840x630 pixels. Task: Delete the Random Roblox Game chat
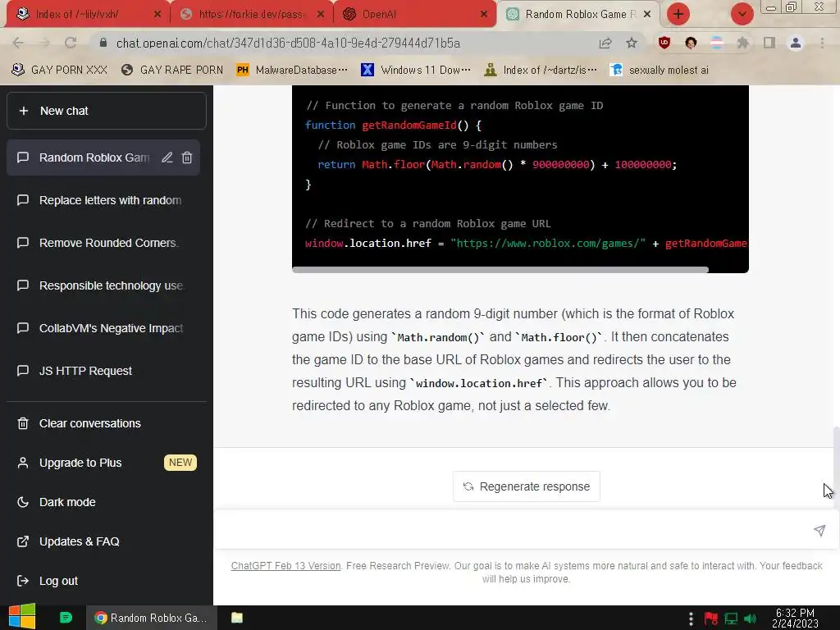pyautogui.click(x=187, y=157)
